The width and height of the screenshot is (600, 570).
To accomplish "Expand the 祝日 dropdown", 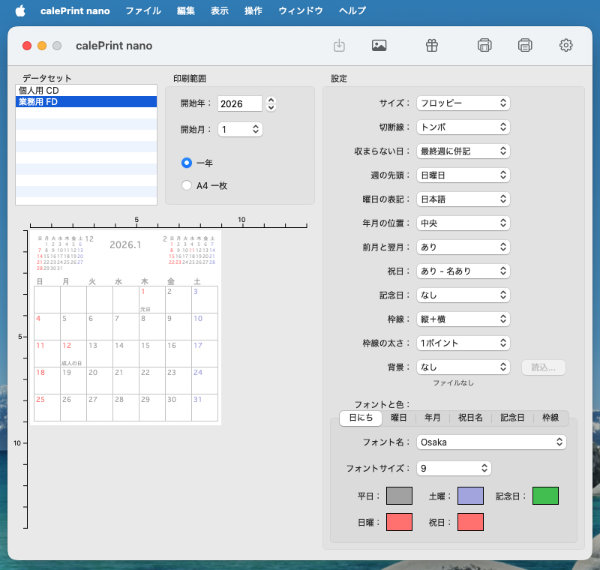I will click(x=462, y=271).
